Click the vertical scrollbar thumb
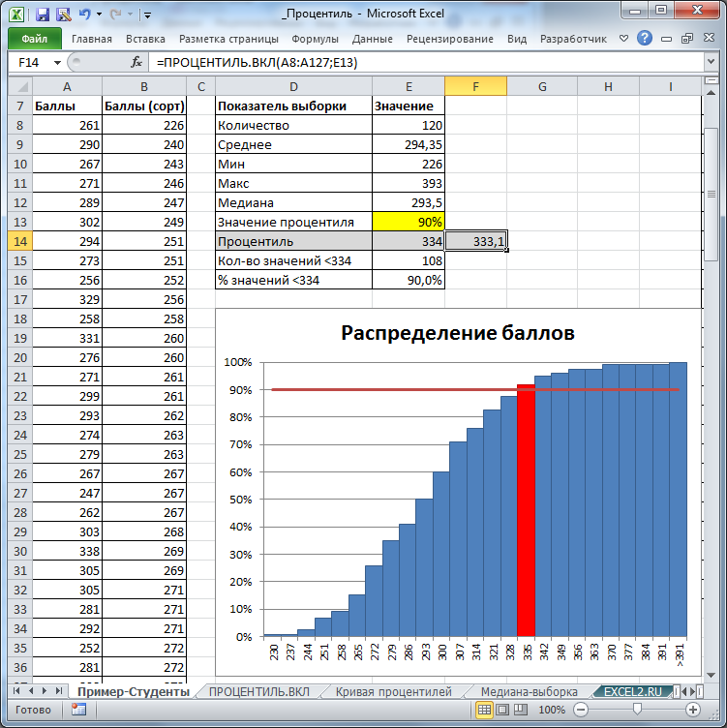This screenshot has width=727, height=728. tap(711, 194)
